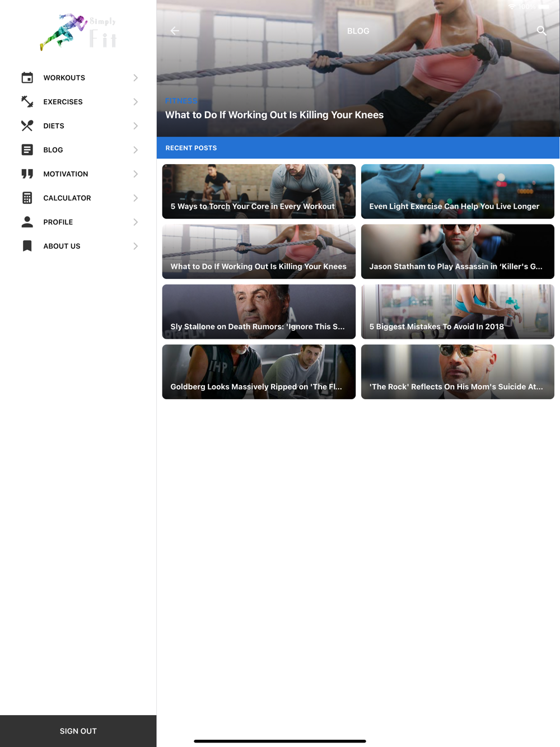Click the home indicator bar
This screenshot has width=560, height=747.
pos(280,741)
